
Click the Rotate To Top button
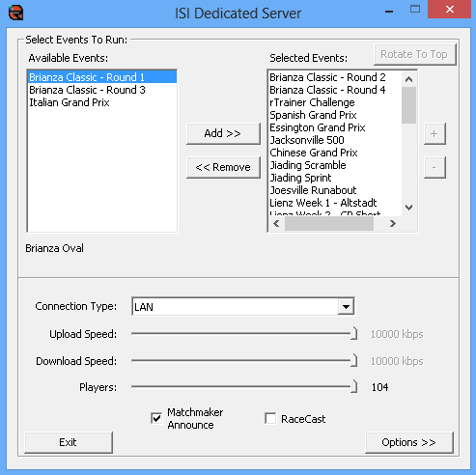414,54
